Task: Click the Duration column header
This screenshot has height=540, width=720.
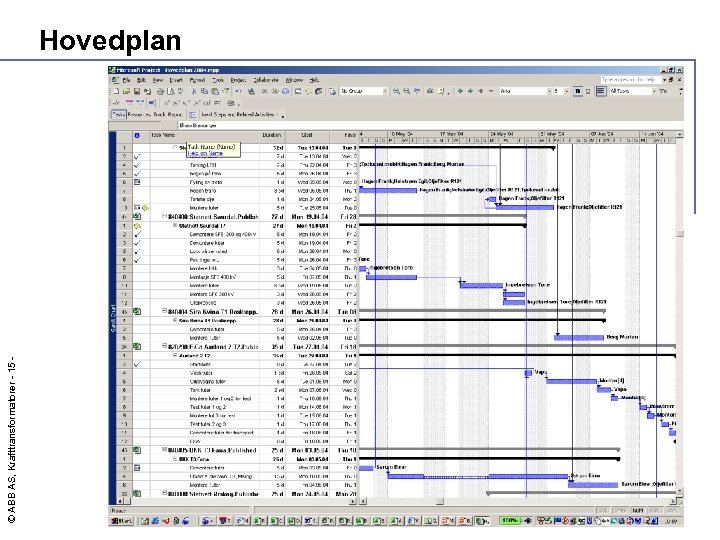Action: [x=272, y=136]
